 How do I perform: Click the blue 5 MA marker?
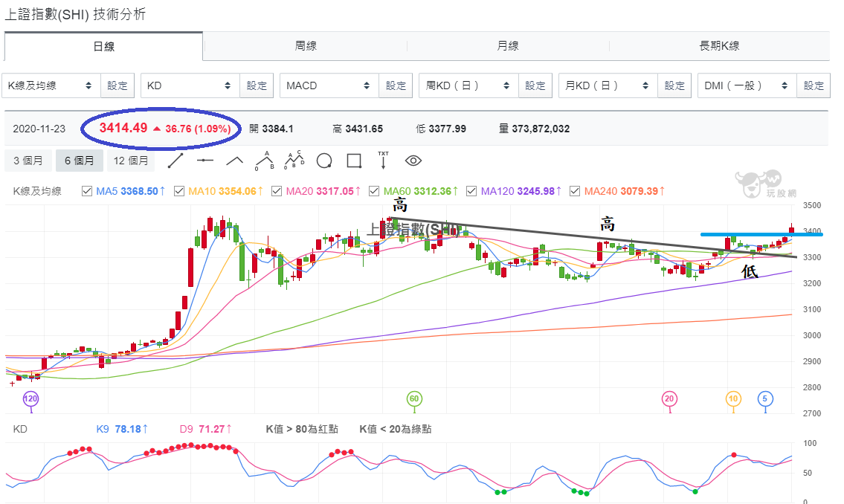tap(765, 399)
